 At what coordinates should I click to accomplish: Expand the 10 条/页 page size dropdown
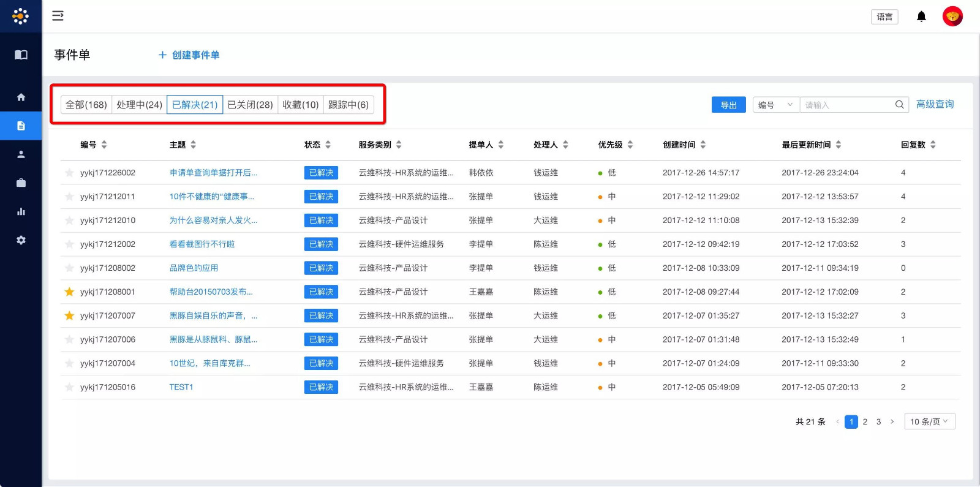click(x=929, y=421)
